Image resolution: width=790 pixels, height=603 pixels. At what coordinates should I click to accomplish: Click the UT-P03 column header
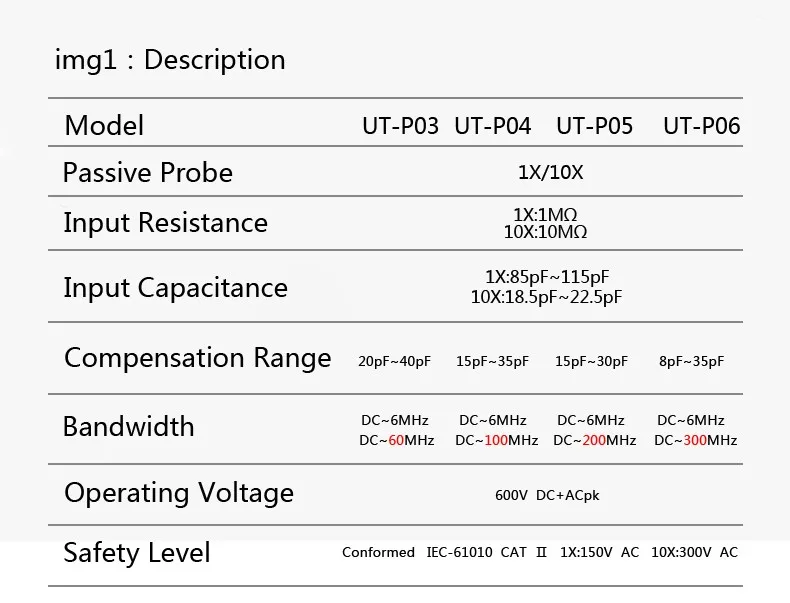point(400,126)
